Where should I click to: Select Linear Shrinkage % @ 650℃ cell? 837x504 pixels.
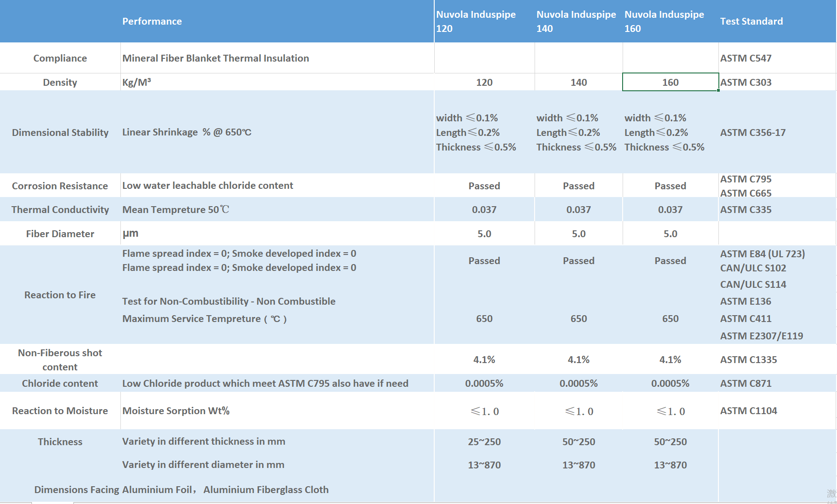[187, 132]
